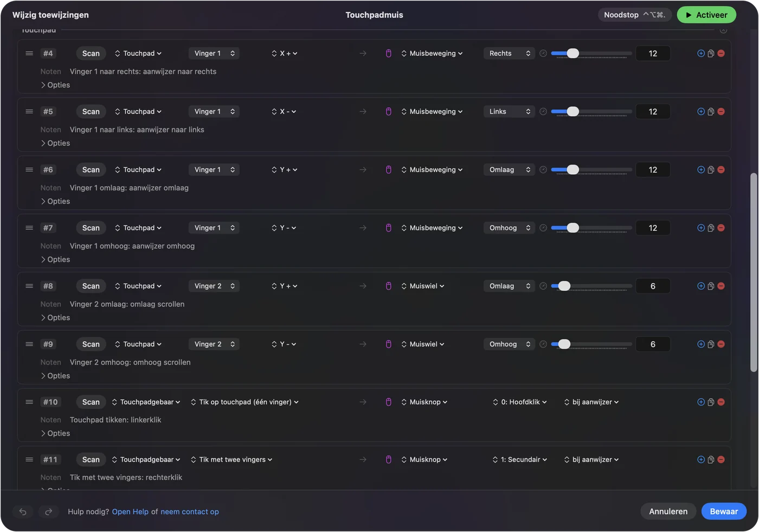This screenshot has width=759, height=532.
Task: Click the Noodstop button
Action: (x=635, y=15)
